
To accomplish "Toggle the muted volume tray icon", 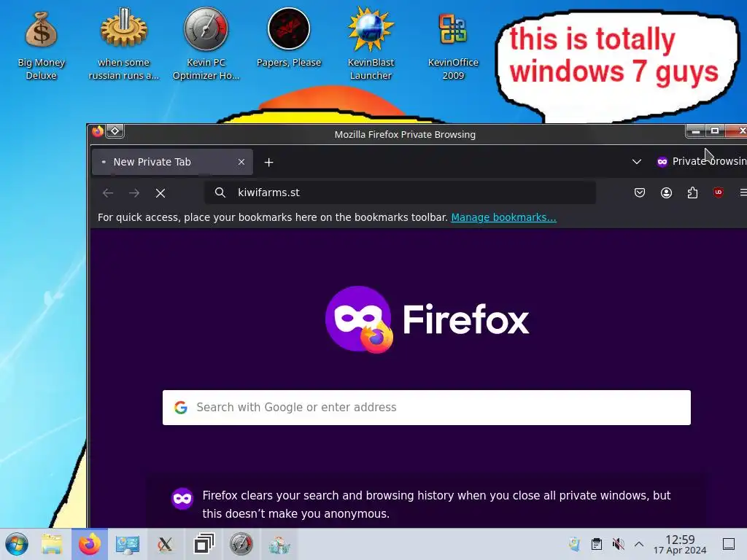I will (x=618, y=544).
